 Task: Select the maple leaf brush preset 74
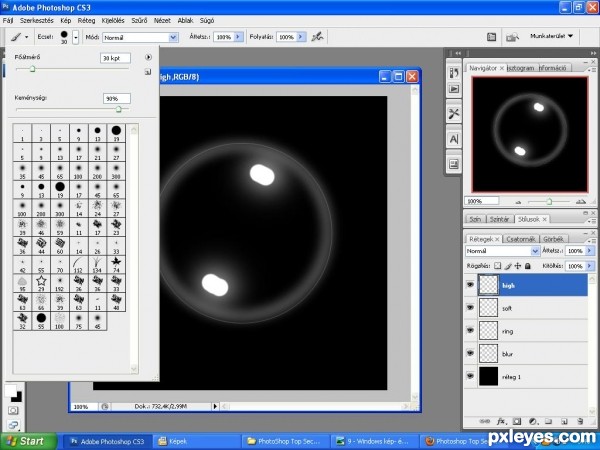pyautogui.click(x=116, y=264)
